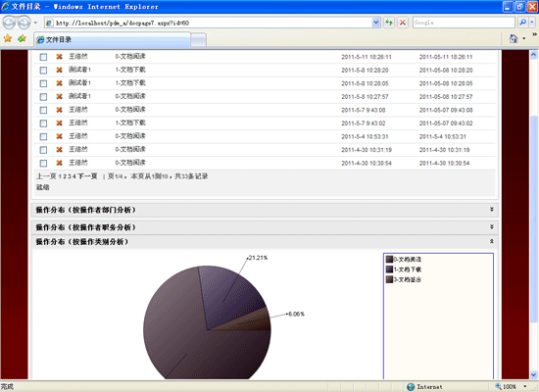Click the Add to Favorites icon
The width and height of the screenshot is (539, 392).
[22, 38]
